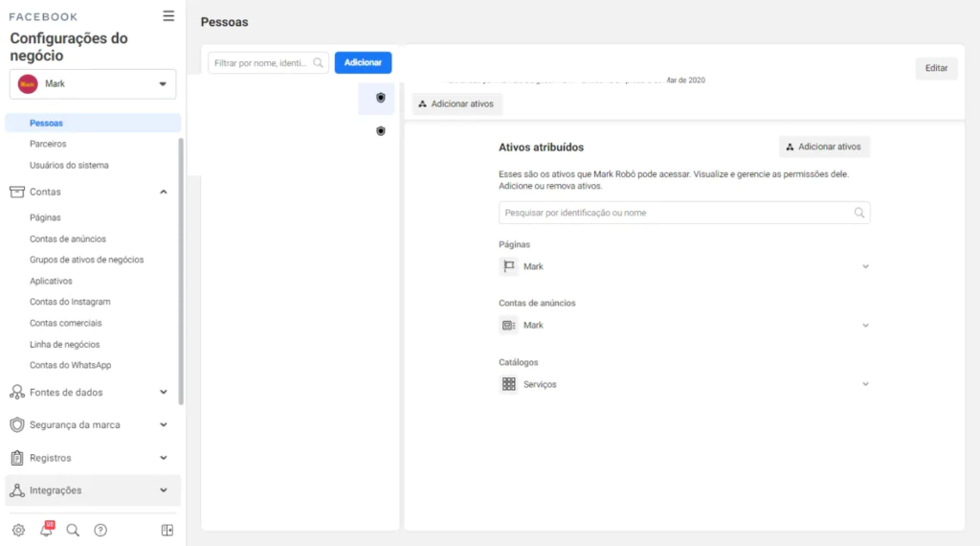Click the Editar button
Screen dimensions: 980x546
(x=936, y=68)
